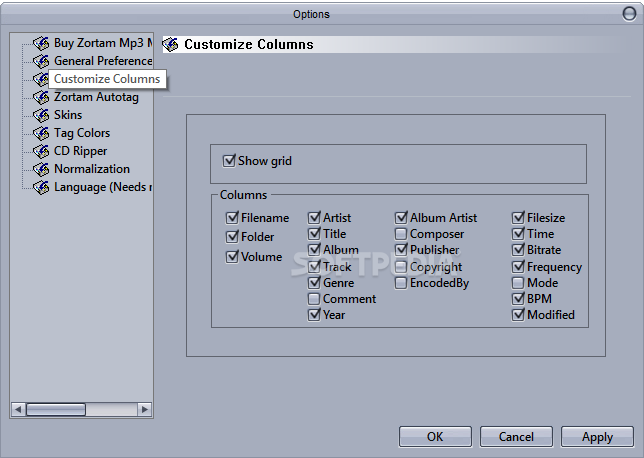
Task: Click the horizontal scrollbar thumb in tree
Action: click(56, 409)
